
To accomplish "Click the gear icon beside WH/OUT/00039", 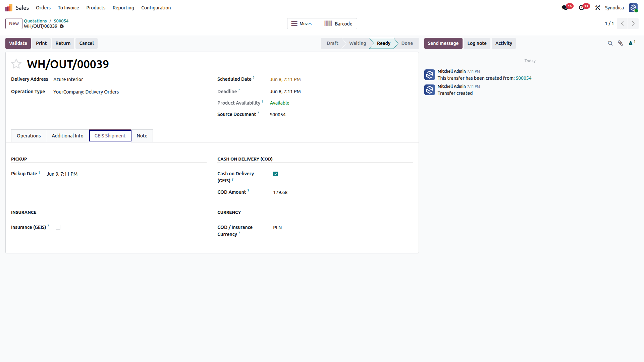I will tap(62, 26).
